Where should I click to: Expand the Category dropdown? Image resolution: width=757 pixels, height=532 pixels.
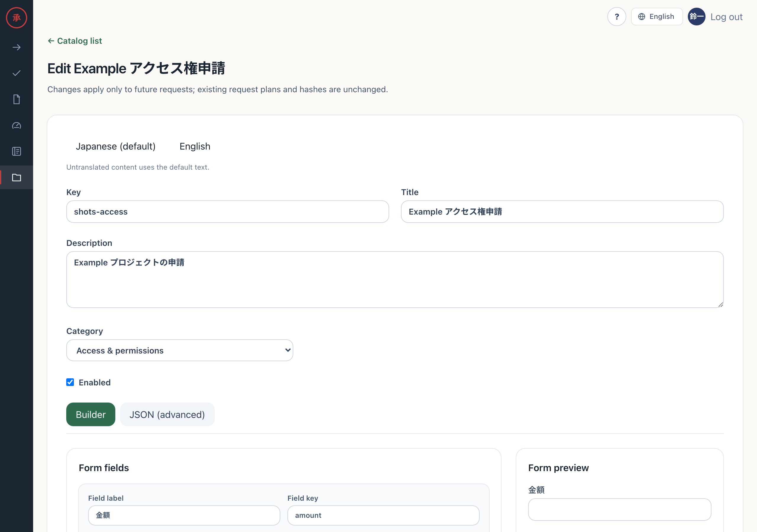click(x=180, y=350)
